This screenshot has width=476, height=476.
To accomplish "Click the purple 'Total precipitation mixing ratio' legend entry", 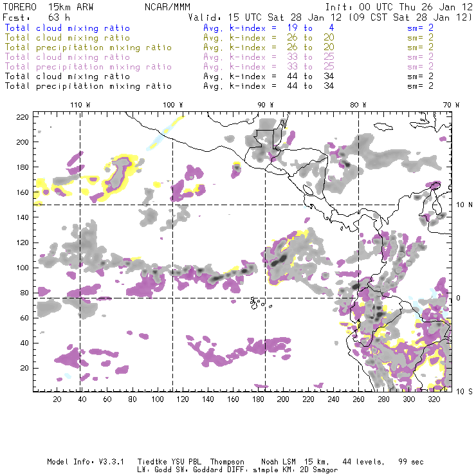I will 88,67.
